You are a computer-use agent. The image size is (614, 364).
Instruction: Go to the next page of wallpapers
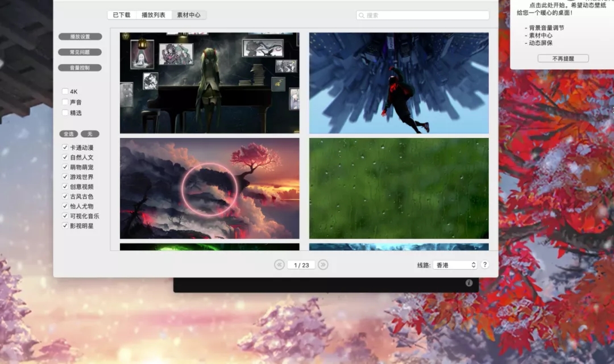click(323, 265)
